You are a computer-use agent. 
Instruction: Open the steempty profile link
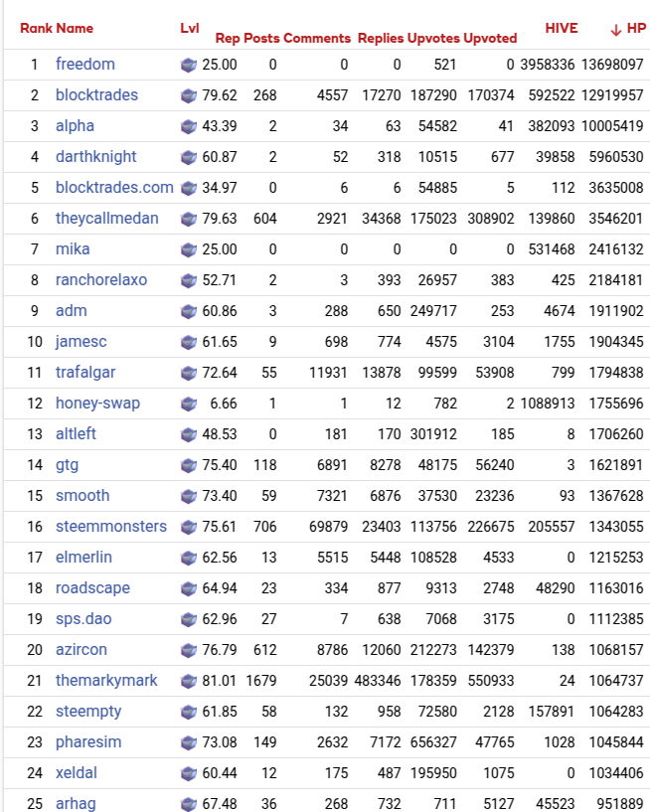click(88, 712)
